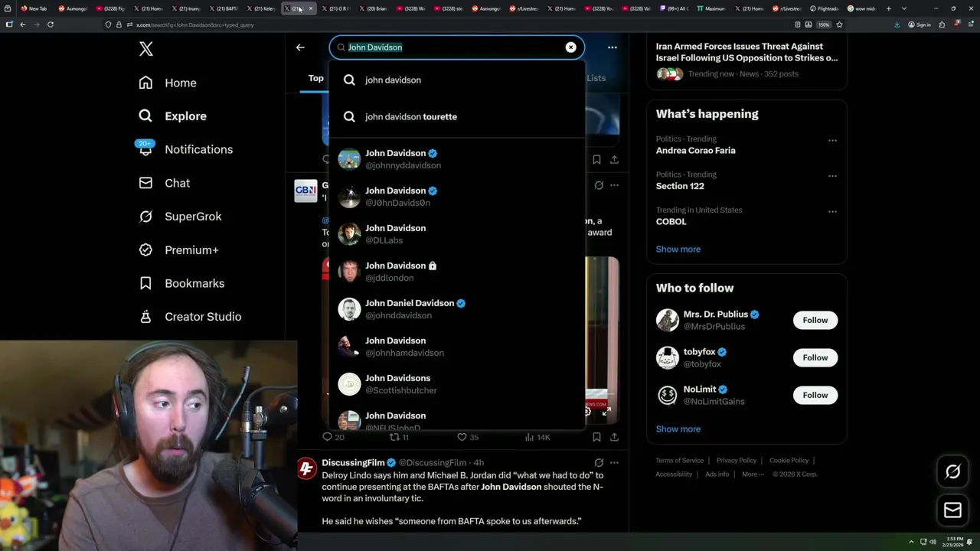Follow Mrs. Dr. Publius

pos(815,320)
